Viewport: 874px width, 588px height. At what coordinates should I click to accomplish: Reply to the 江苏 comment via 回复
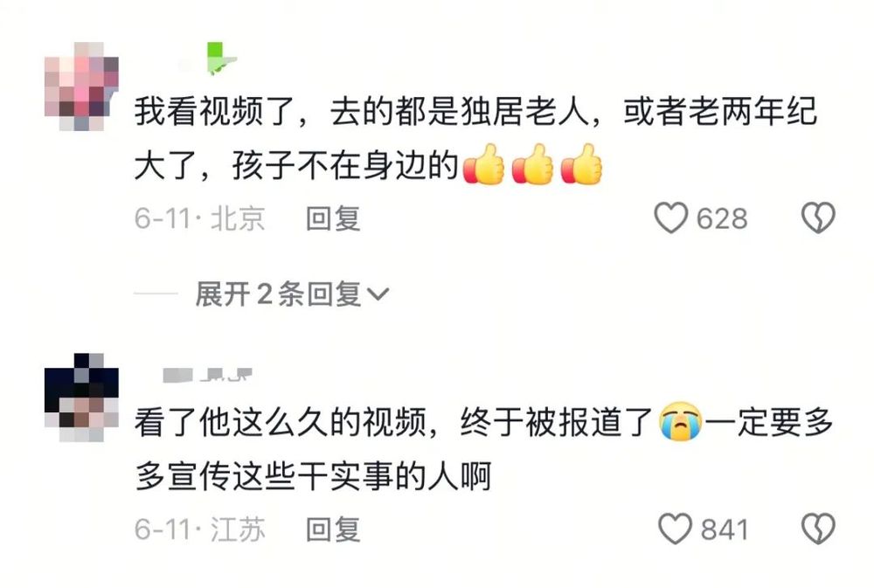coord(333,529)
